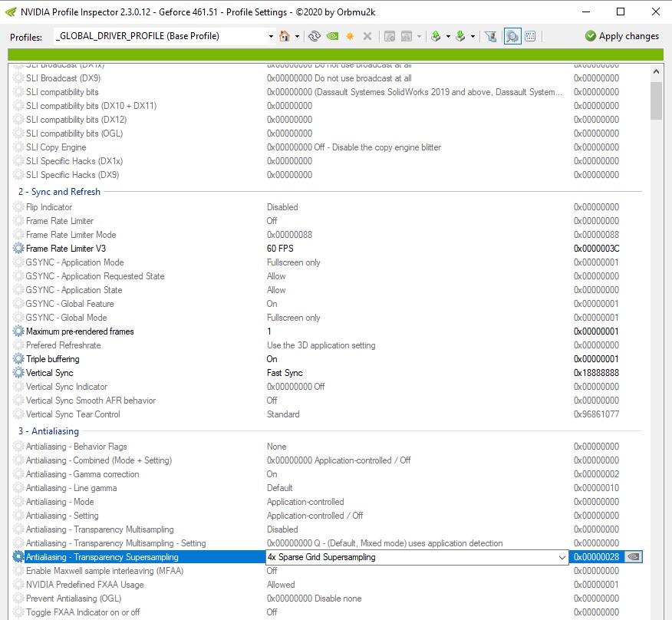Toggle show only customized settings filter
672x620 pixels.
coord(491,36)
